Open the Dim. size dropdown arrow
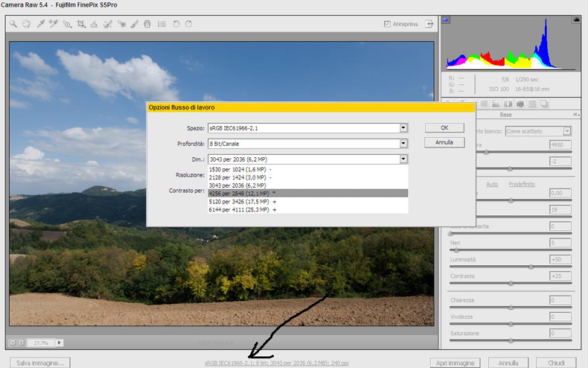588x368 pixels. (x=403, y=159)
